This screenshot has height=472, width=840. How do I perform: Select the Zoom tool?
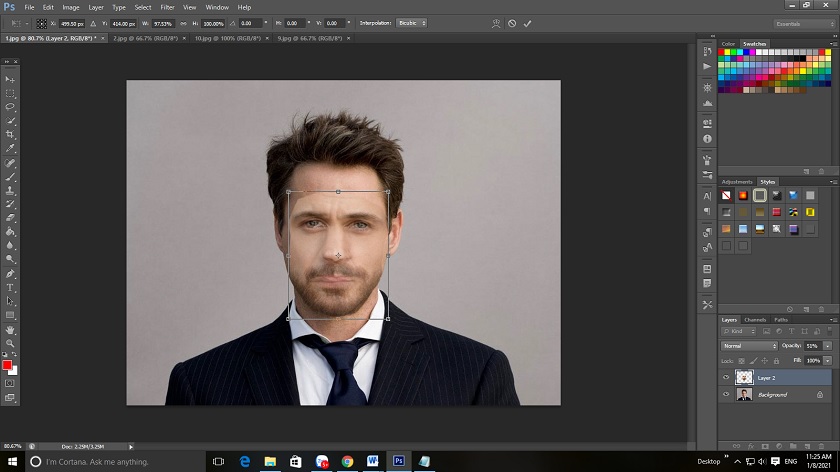[10, 343]
